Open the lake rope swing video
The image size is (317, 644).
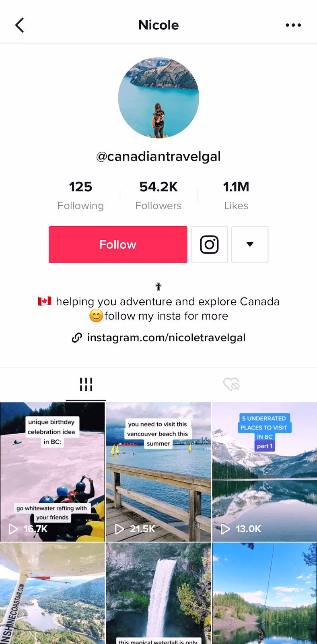tap(265, 593)
